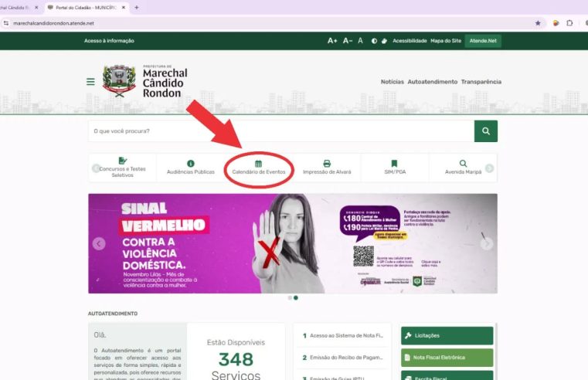Image resolution: width=588 pixels, height=380 pixels.
Task: Open Calendário de Eventos shortcut
Action: point(259,168)
